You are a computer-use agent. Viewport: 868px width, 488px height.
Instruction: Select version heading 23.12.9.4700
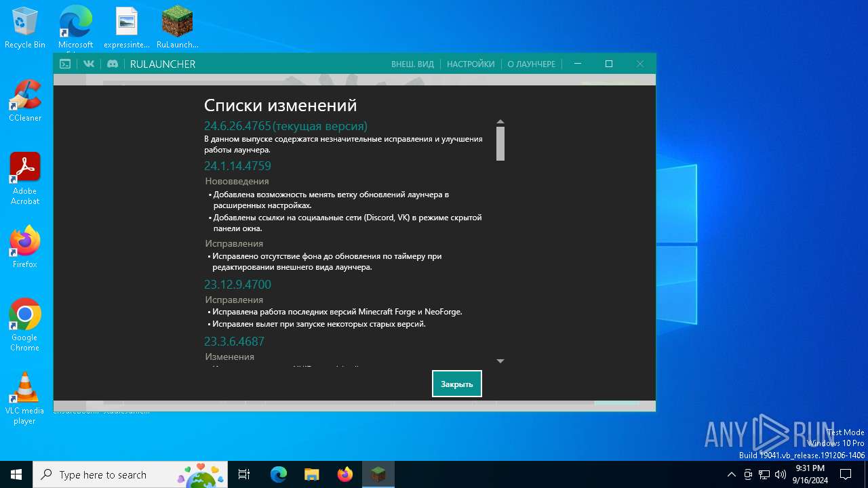tap(237, 285)
